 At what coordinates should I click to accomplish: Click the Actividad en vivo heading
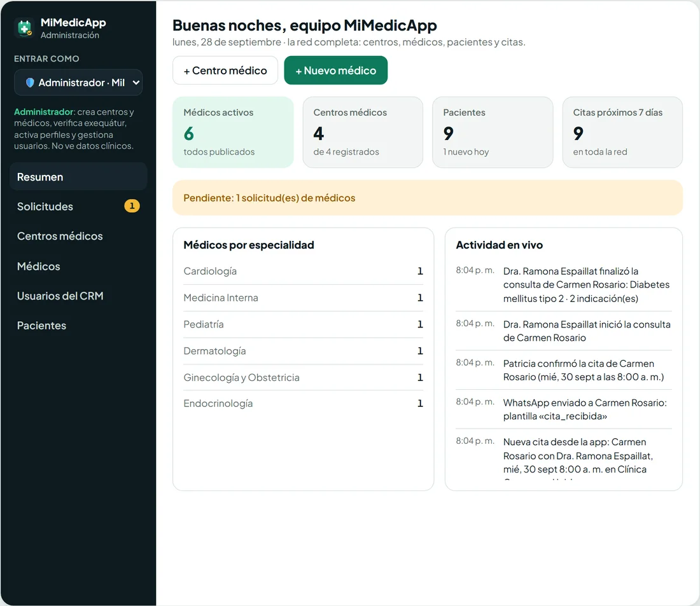click(x=499, y=245)
